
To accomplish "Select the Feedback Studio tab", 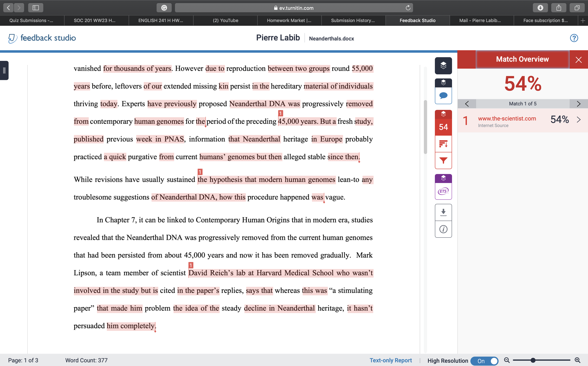I will coord(417,21).
